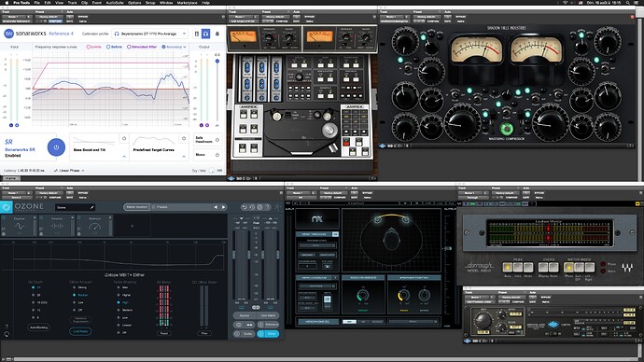Switch Sonarworks to headphone calibration mode icon
Viewport: 644px width, 362px height.
coord(205,34)
